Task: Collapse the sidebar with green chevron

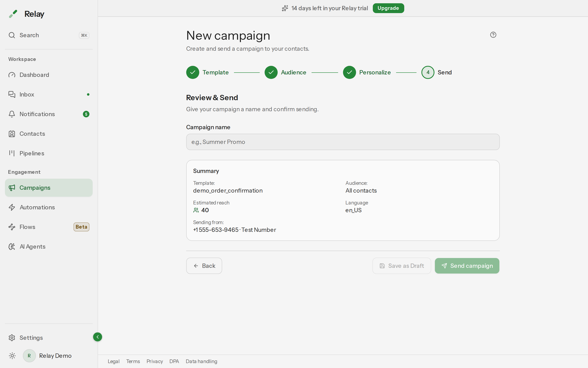Action: click(x=98, y=337)
